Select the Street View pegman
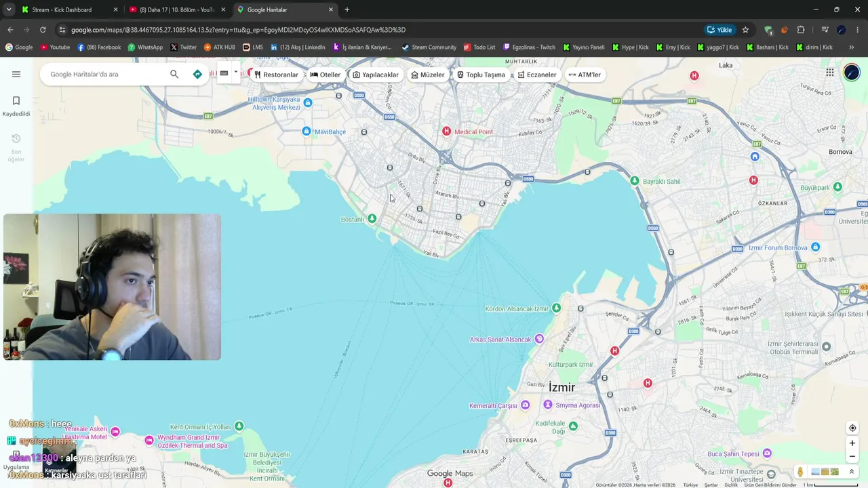Screen dimensions: 868x488 pyautogui.click(x=800, y=472)
